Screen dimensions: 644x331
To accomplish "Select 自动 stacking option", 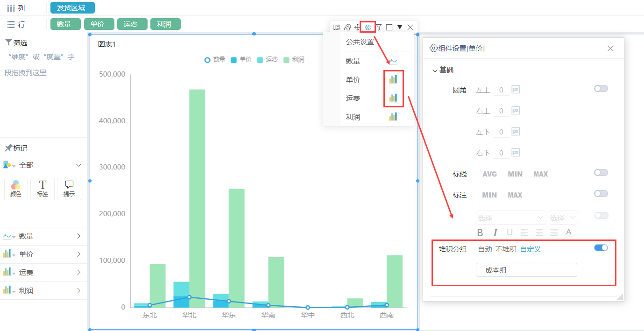I will coord(485,249).
